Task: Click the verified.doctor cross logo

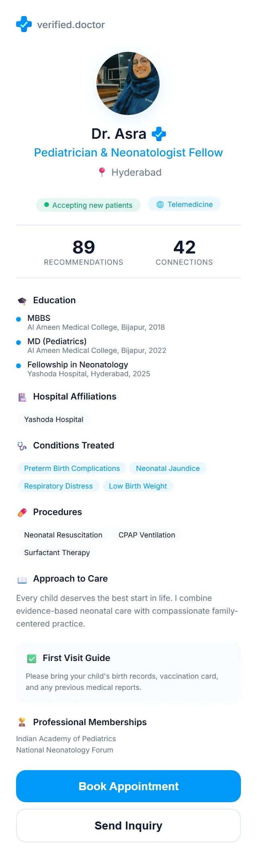Action: point(24,24)
